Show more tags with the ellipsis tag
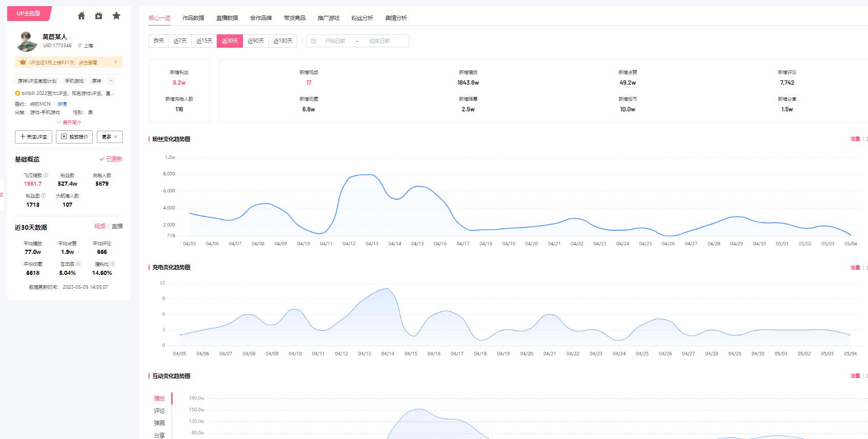Image resolution: width=868 pixels, height=439 pixels. coord(111,81)
